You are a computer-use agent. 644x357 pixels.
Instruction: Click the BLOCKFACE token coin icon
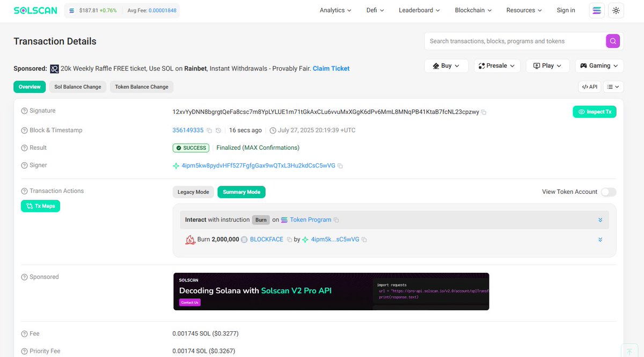coord(244,239)
